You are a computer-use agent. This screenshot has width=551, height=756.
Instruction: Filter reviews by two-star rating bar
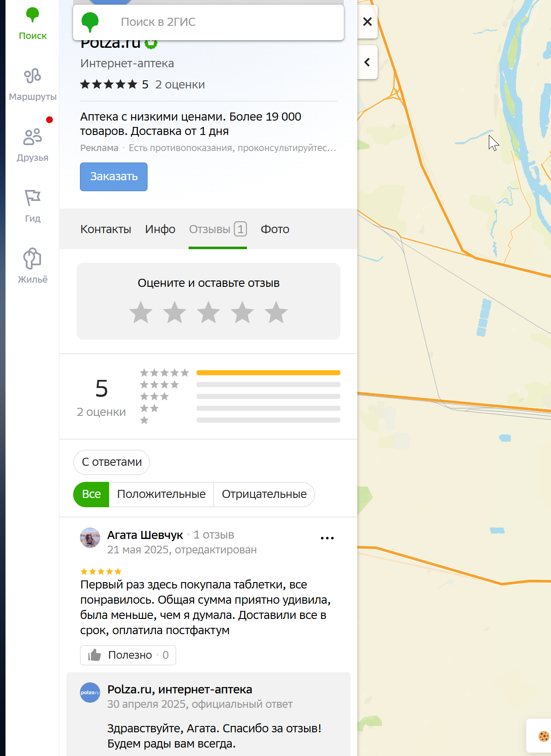[x=269, y=408]
